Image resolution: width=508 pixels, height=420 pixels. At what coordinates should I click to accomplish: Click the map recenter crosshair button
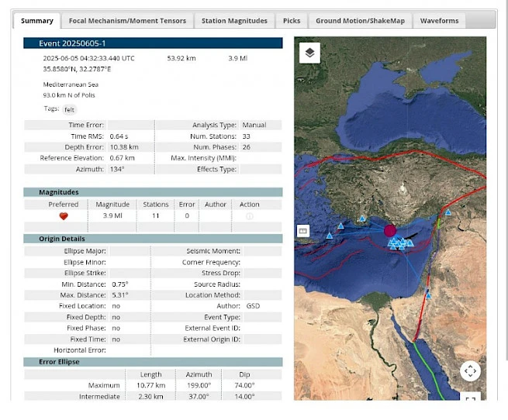470,371
